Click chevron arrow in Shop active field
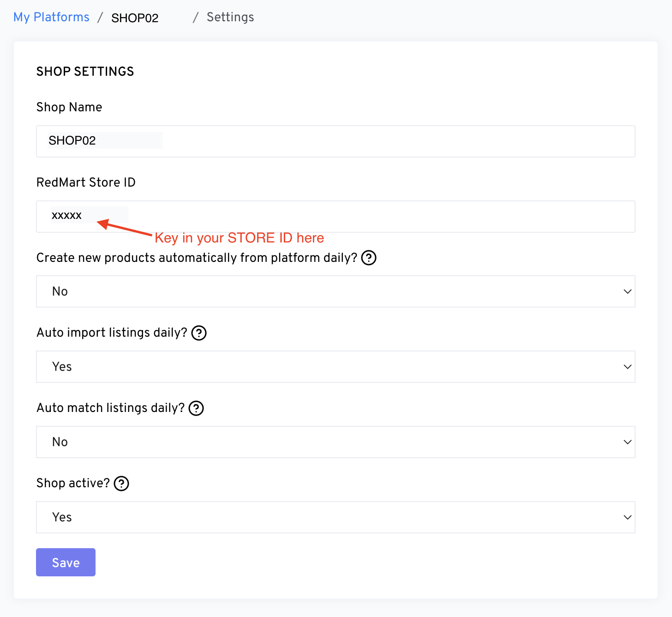 pyautogui.click(x=627, y=517)
